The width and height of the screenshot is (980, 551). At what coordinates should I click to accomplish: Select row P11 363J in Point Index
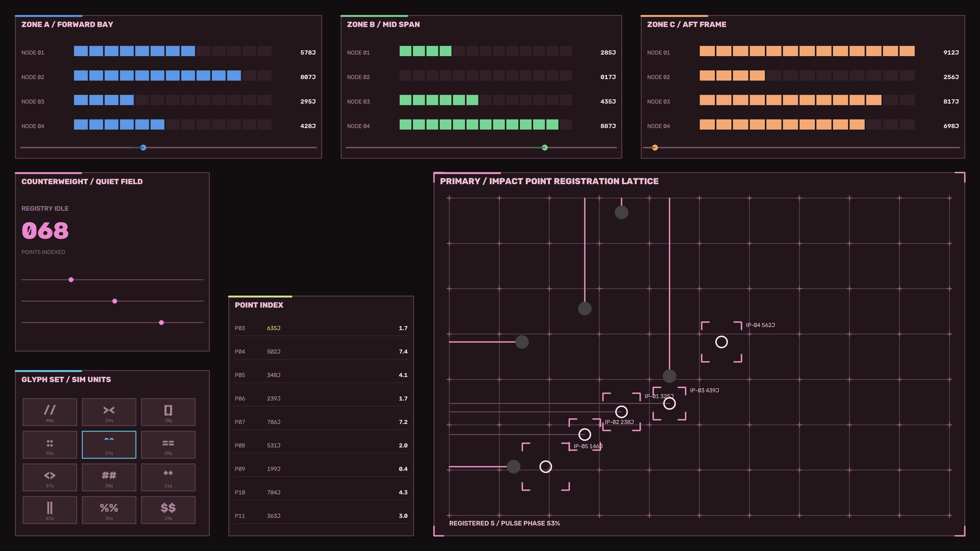point(321,516)
